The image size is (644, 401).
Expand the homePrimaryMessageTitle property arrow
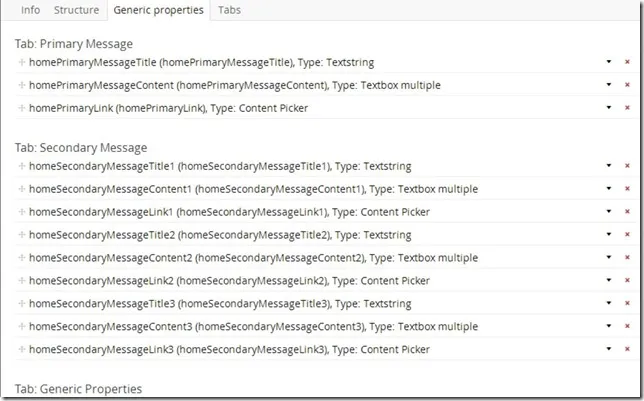608,62
